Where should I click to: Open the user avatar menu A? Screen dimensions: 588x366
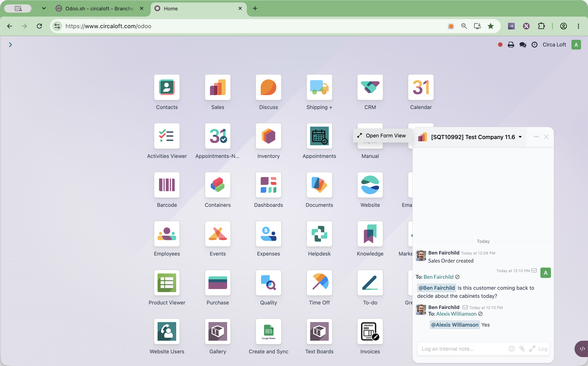coord(576,45)
